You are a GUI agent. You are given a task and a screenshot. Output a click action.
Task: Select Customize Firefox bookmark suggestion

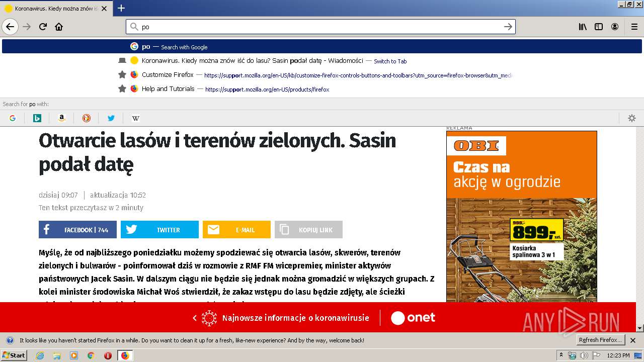(322, 74)
